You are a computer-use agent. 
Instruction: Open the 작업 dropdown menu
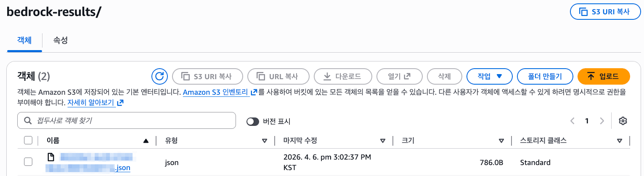point(489,77)
